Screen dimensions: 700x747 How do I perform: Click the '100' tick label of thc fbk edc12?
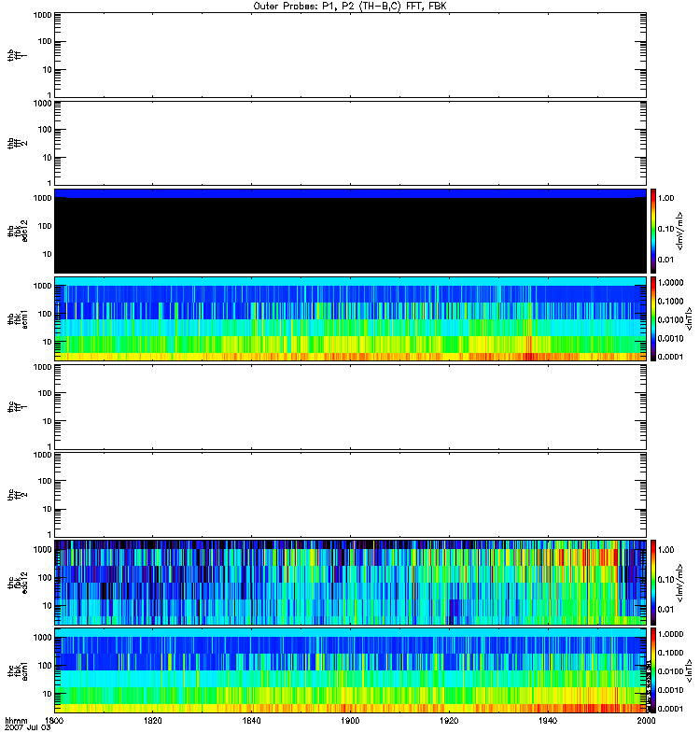[x=45, y=578]
